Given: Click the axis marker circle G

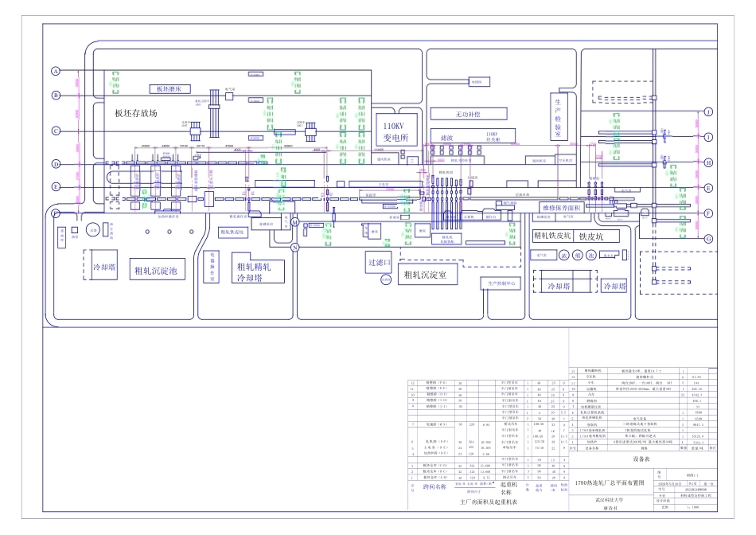Looking at the screenshot, I should coord(708,239).
